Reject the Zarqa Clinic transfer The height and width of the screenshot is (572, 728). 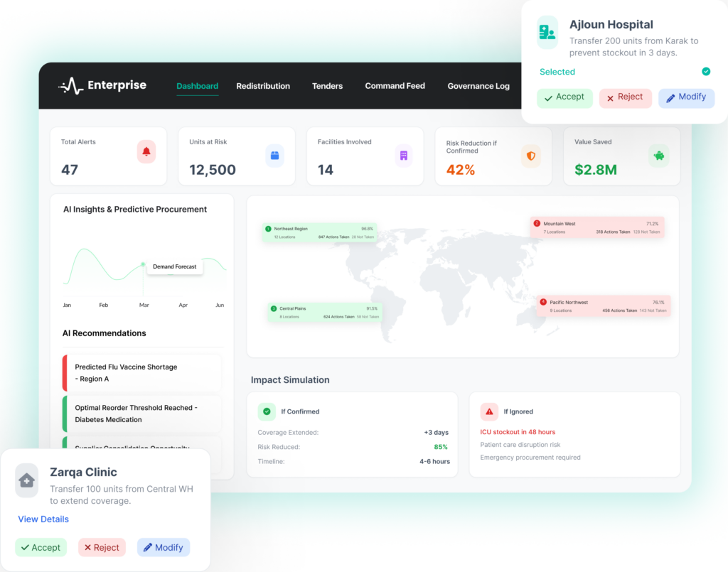[102, 547]
